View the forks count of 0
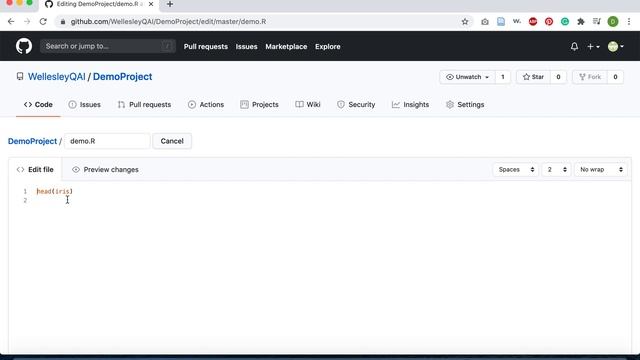The height and width of the screenshot is (360, 640). pyautogui.click(x=615, y=77)
